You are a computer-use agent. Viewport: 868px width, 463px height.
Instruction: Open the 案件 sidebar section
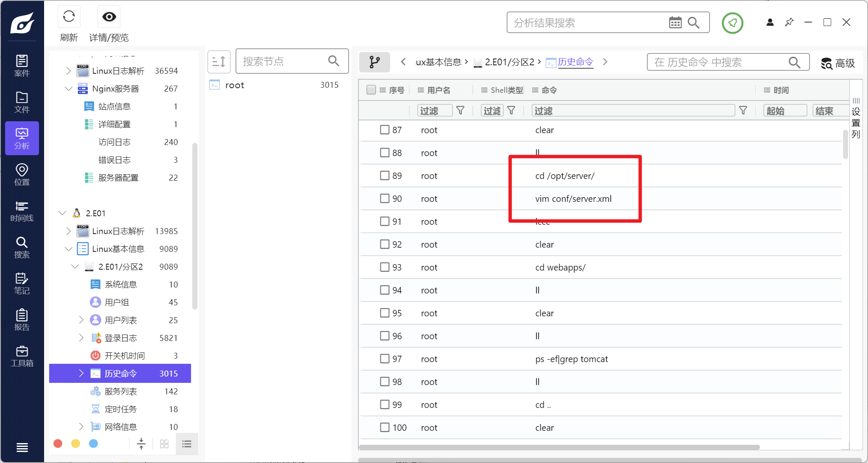click(x=22, y=66)
